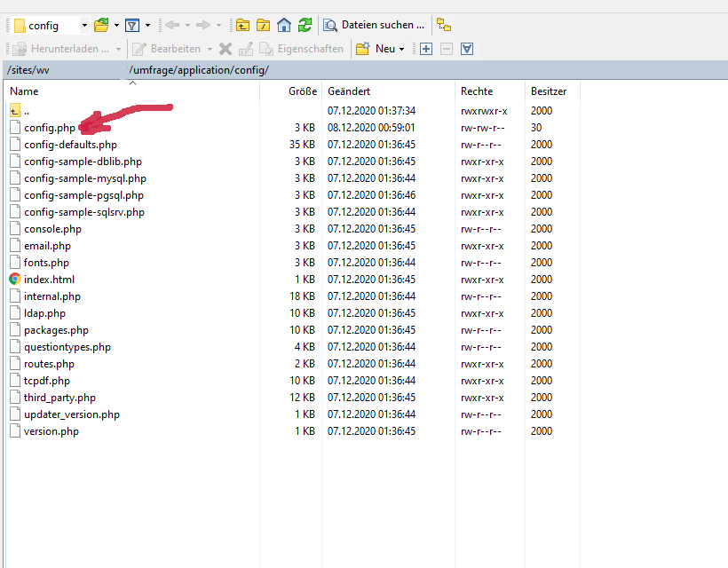
Task: Click the unselect files minus icon
Action: coord(447,49)
